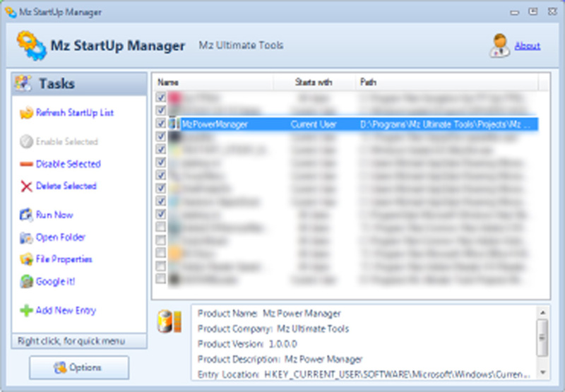Sort list by Starts with column

tap(314, 83)
